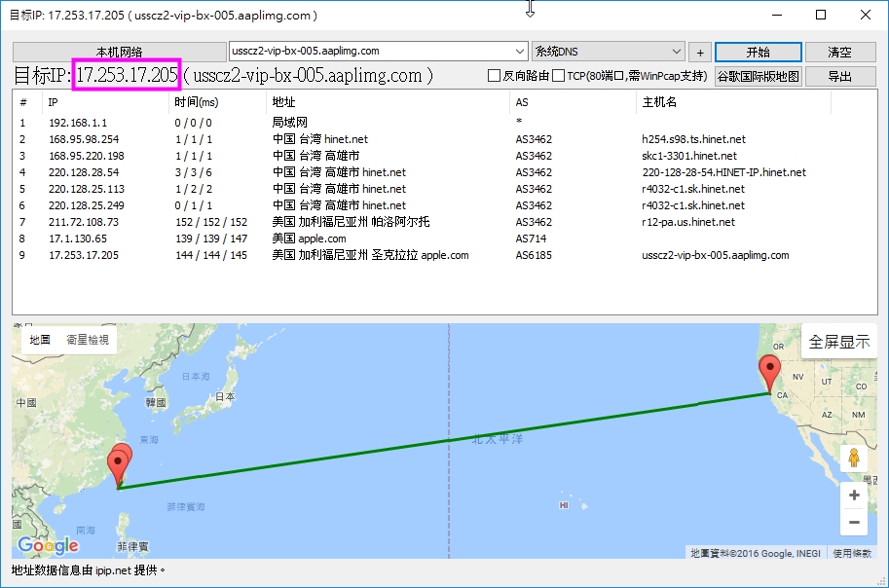Click 全屏显示 to view map fullscreen
This screenshot has height=588, width=889.
pyautogui.click(x=839, y=342)
